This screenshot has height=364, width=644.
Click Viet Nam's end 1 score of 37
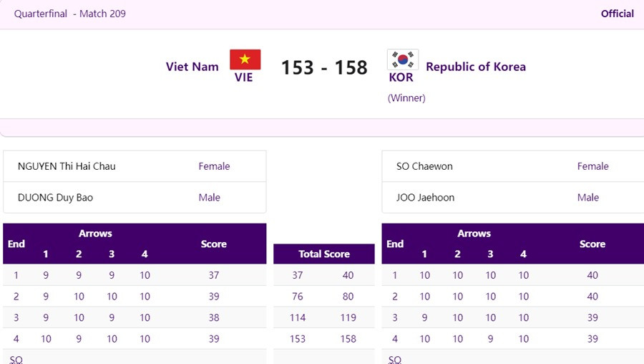click(213, 275)
